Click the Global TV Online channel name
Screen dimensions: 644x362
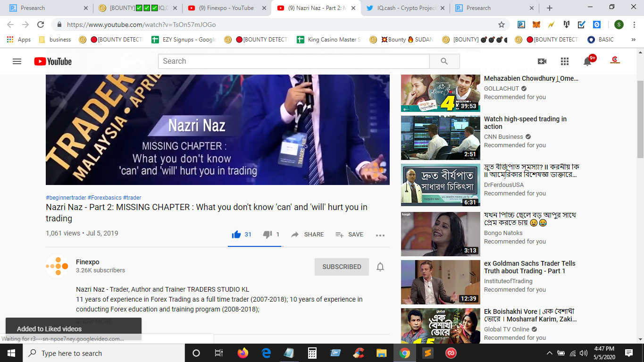[x=507, y=329]
